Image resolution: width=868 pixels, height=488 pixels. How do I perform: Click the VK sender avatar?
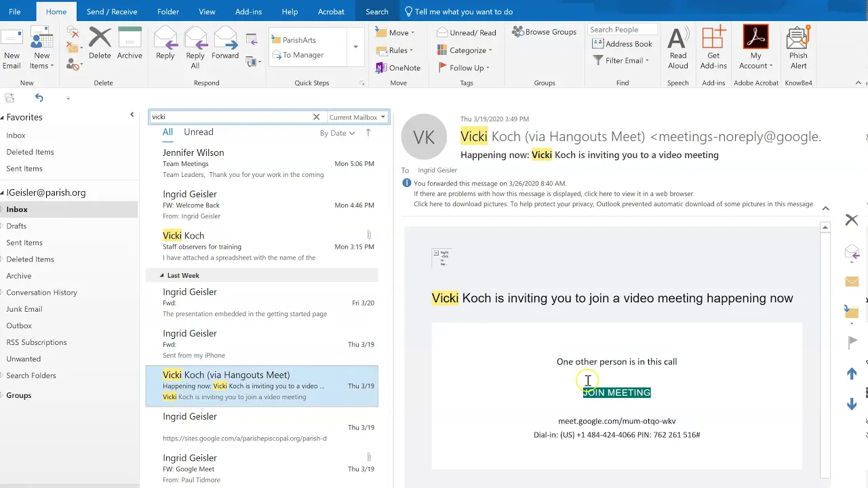pyautogui.click(x=424, y=137)
